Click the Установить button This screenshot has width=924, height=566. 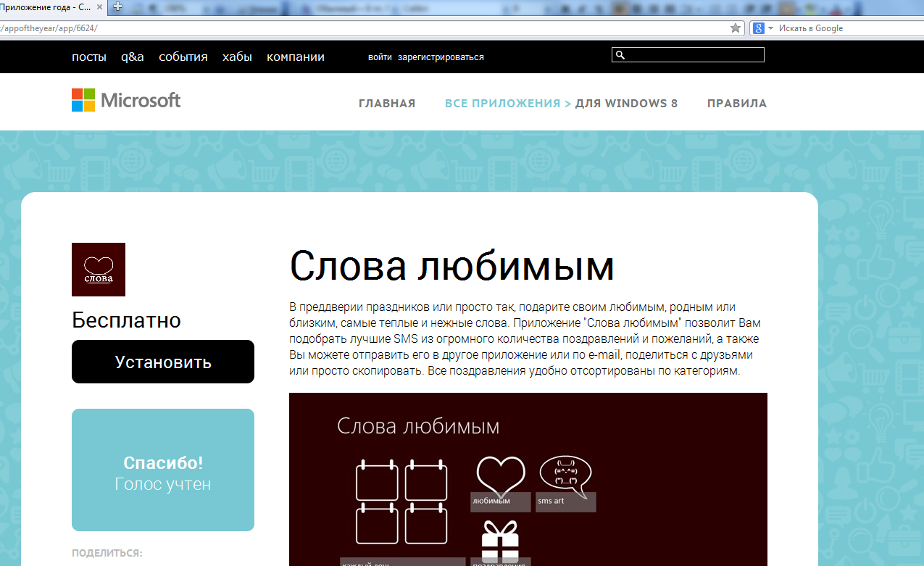[163, 362]
